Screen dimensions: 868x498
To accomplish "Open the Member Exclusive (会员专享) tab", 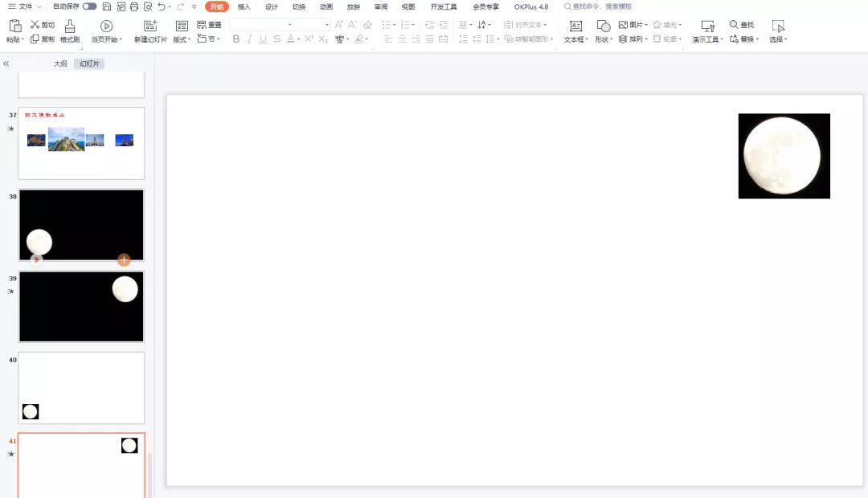I will click(x=485, y=6).
